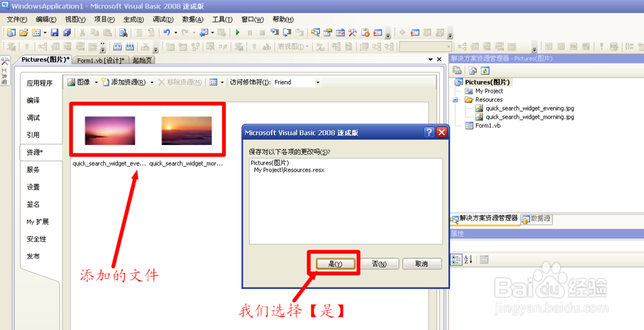Open the Undo history dropdown arrow

tap(175, 32)
